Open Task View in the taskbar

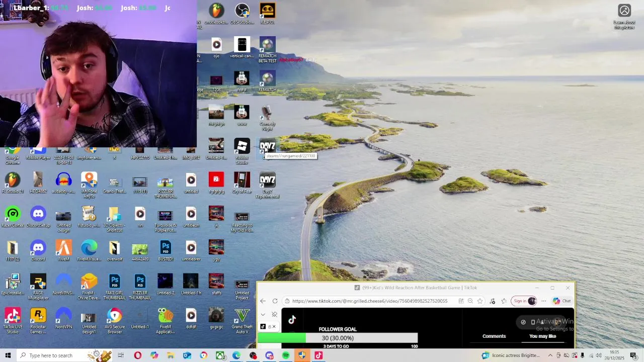click(121, 355)
